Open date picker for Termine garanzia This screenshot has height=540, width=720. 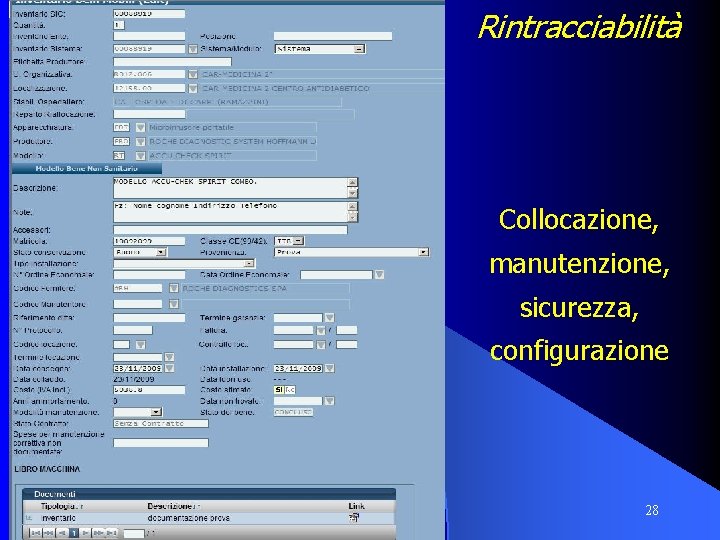coord(329,318)
